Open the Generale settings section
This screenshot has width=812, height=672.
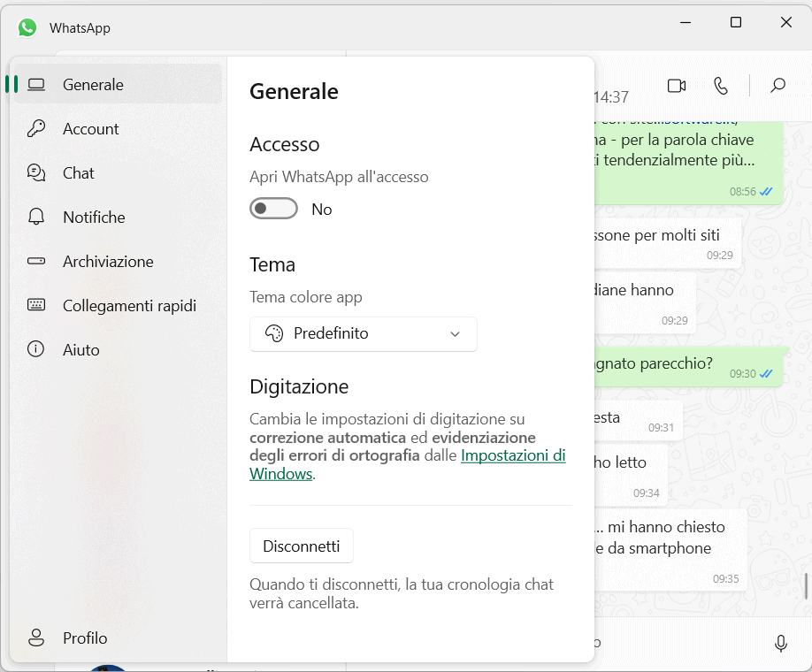(118, 84)
